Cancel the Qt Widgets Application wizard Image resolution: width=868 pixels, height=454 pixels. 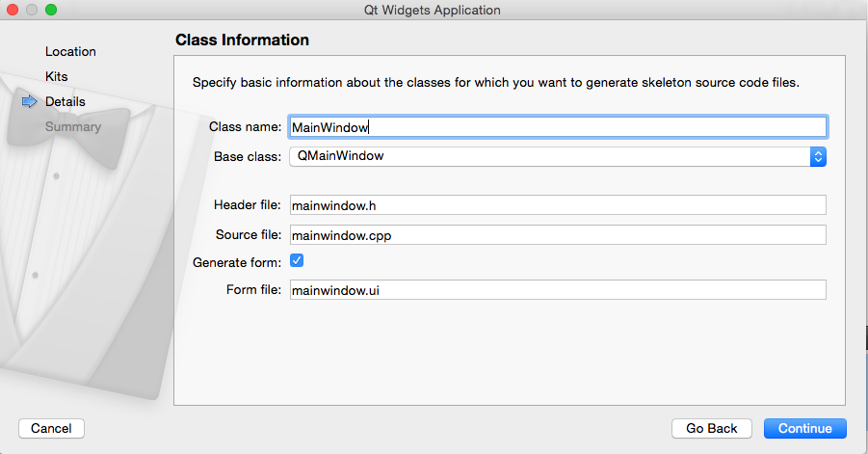(x=51, y=429)
